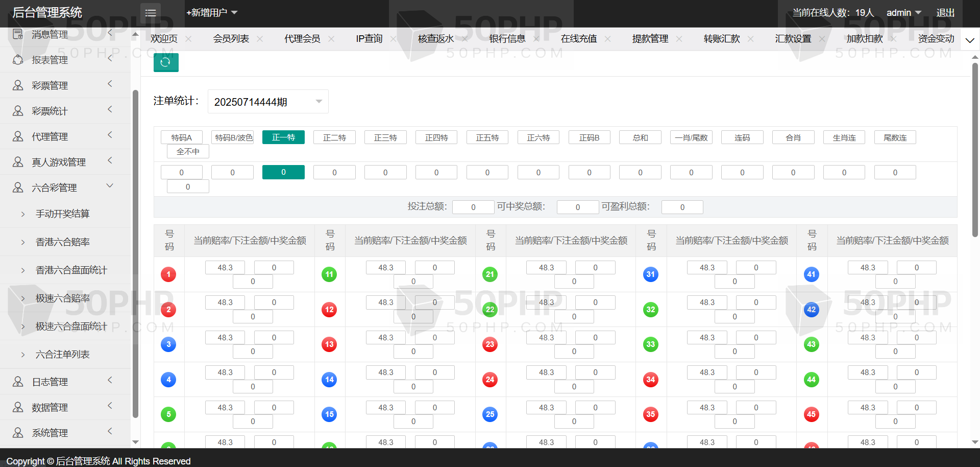Switch to 正二特 bet category

[334, 137]
